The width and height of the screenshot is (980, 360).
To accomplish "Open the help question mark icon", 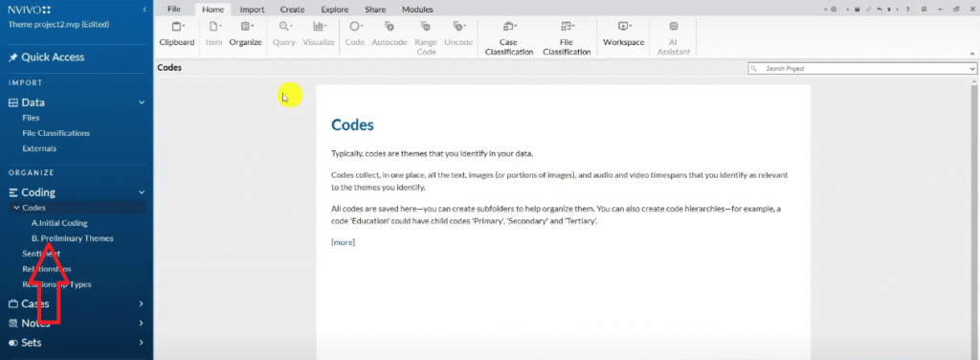I will [907, 10].
